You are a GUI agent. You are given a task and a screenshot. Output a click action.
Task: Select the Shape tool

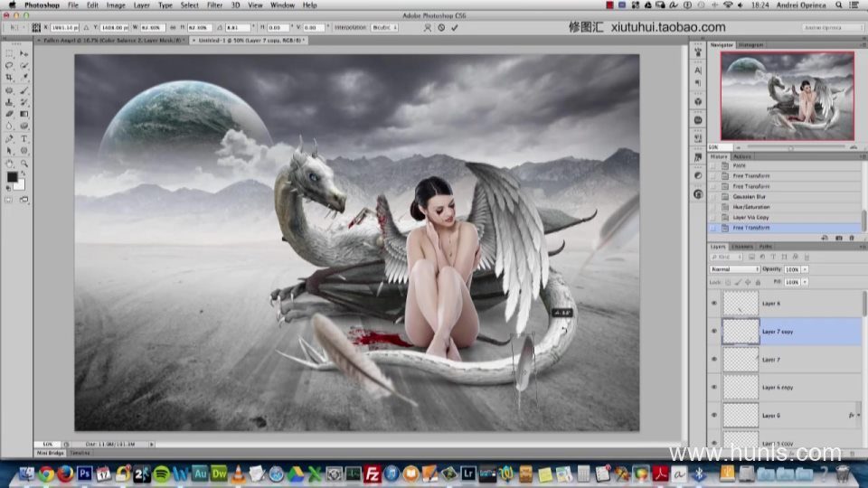[24, 151]
